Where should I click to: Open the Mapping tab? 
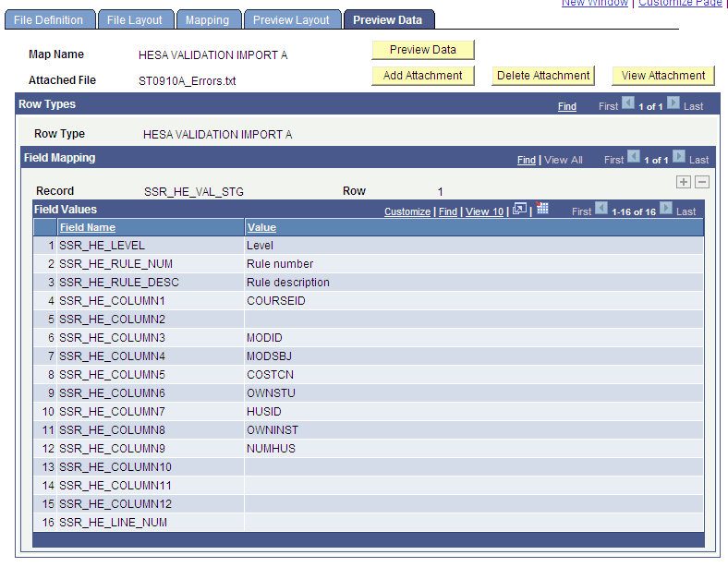[209, 20]
